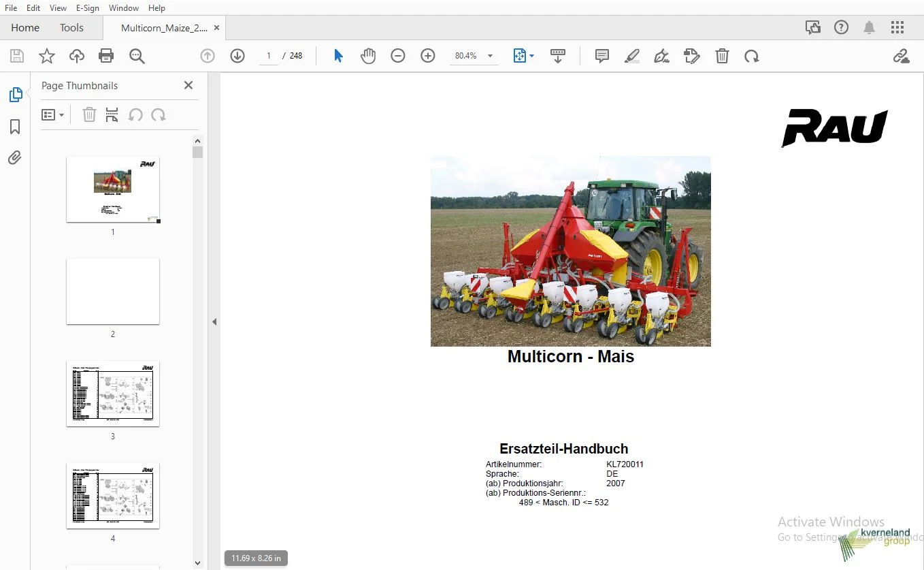Viewport: 924px width, 570px height.
Task: Open the Edit menu
Action: [x=33, y=7]
